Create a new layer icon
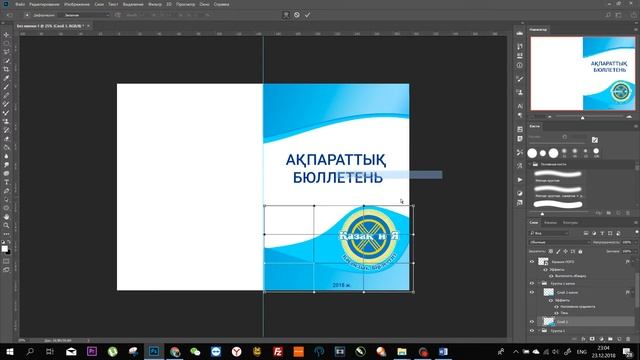This screenshot has width=640, height=360. (x=619, y=339)
